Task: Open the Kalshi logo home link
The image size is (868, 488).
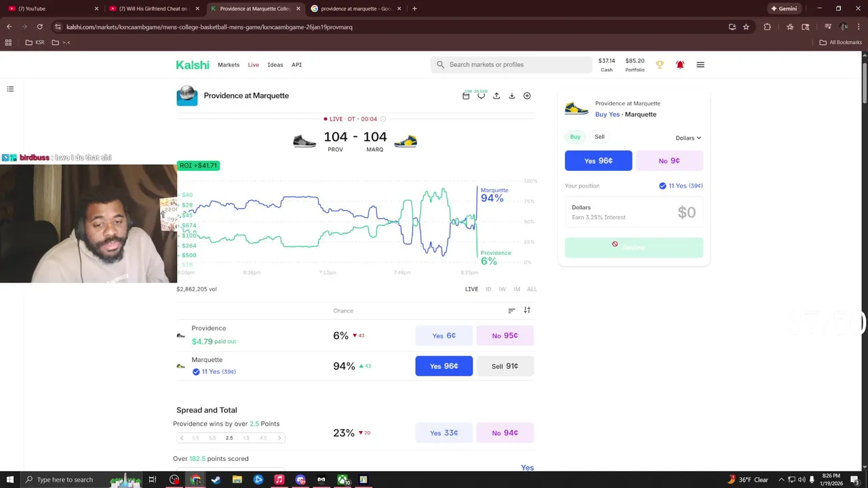Action: [193, 65]
